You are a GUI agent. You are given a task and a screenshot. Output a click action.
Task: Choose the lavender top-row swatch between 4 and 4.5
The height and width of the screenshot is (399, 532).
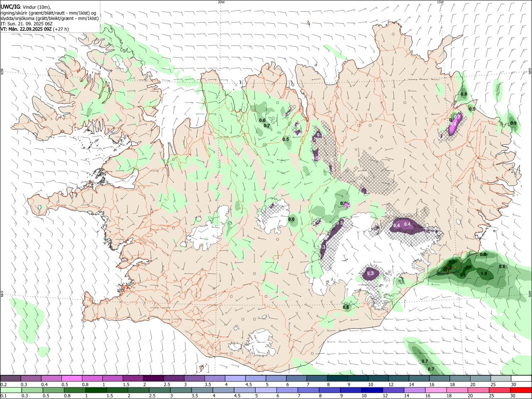click(x=235, y=378)
